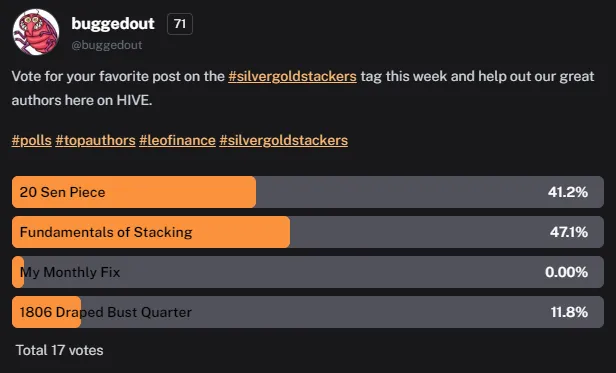The height and width of the screenshot is (373, 616).
Task: Click the buggedout display name
Action: tap(113, 24)
